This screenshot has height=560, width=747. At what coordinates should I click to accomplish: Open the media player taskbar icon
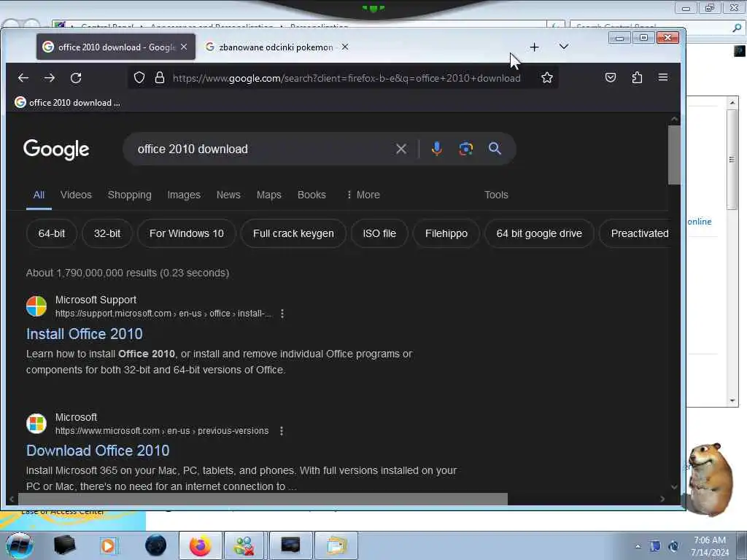click(108, 545)
